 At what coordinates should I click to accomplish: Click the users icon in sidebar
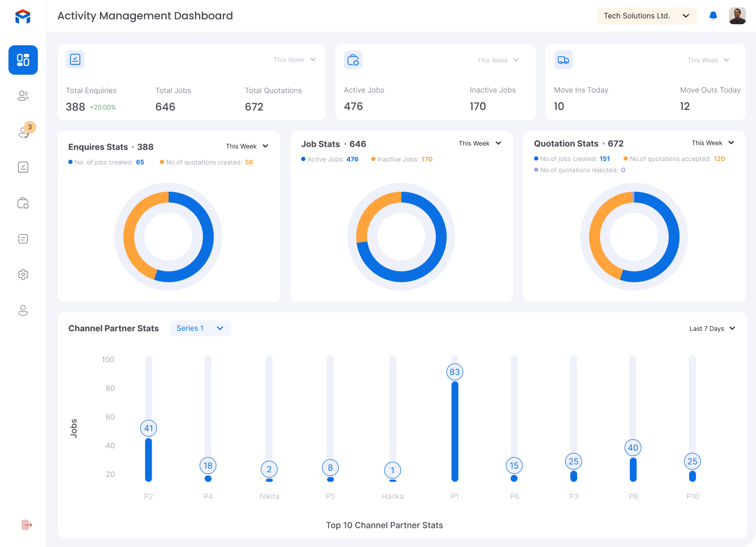click(x=23, y=96)
